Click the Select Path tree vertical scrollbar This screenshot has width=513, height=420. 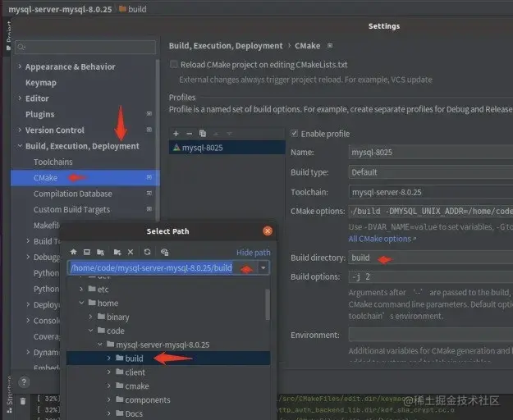[268, 304]
